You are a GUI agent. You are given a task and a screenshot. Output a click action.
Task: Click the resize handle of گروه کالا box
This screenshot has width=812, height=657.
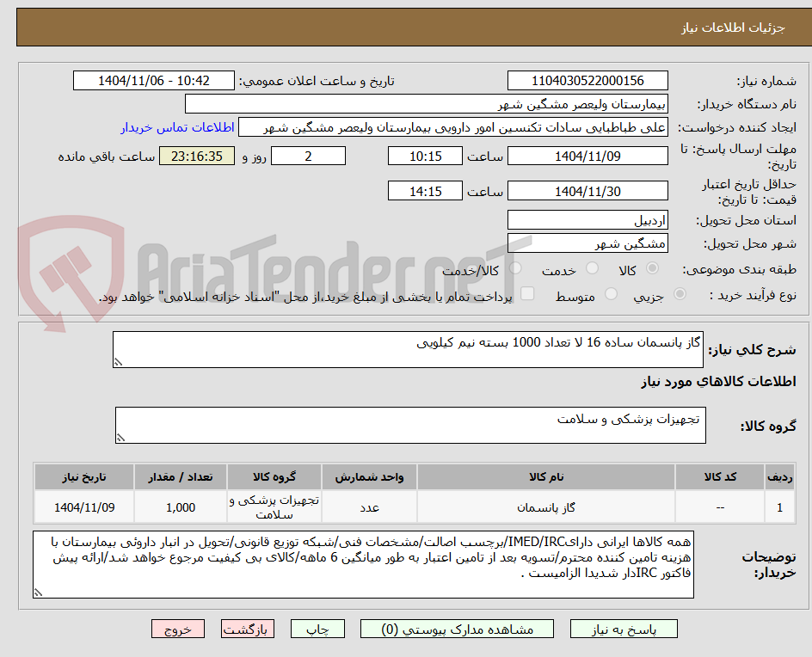click(x=120, y=438)
